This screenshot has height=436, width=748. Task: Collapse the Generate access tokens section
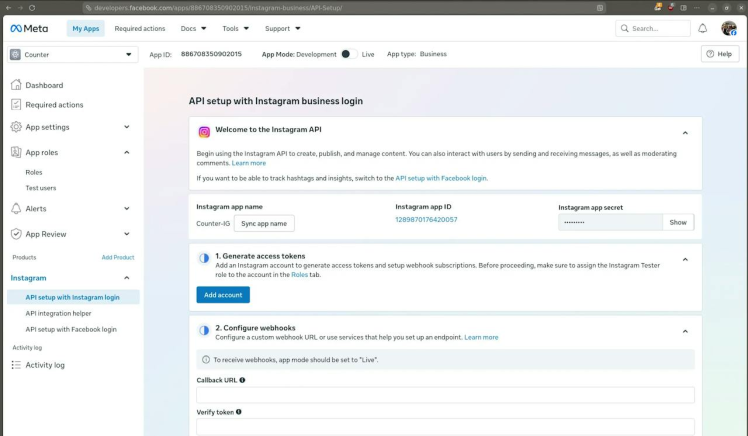[x=685, y=260]
